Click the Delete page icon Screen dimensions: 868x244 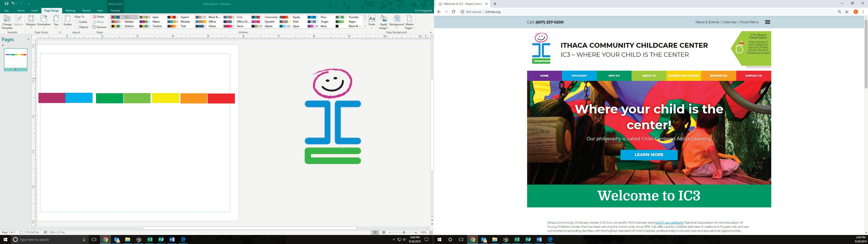pyautogui.click(x=99, y=17)
